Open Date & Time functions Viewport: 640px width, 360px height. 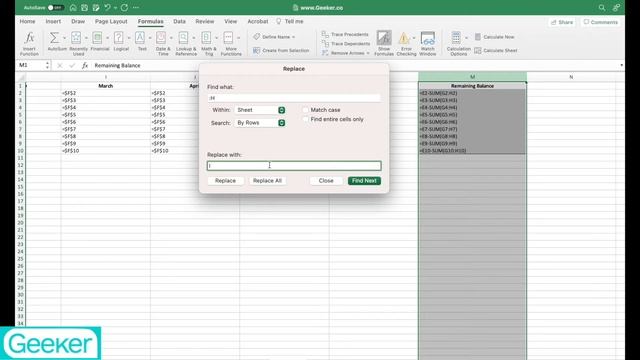point(163,43)
